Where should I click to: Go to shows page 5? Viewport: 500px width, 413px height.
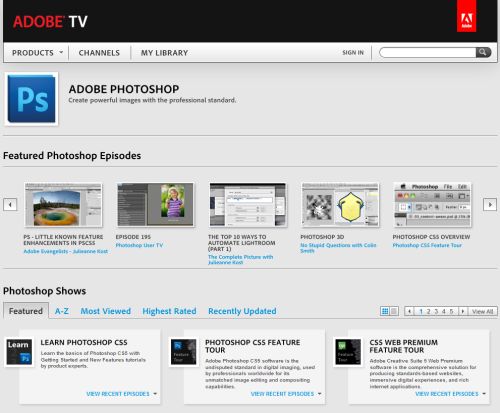point(451,311)
